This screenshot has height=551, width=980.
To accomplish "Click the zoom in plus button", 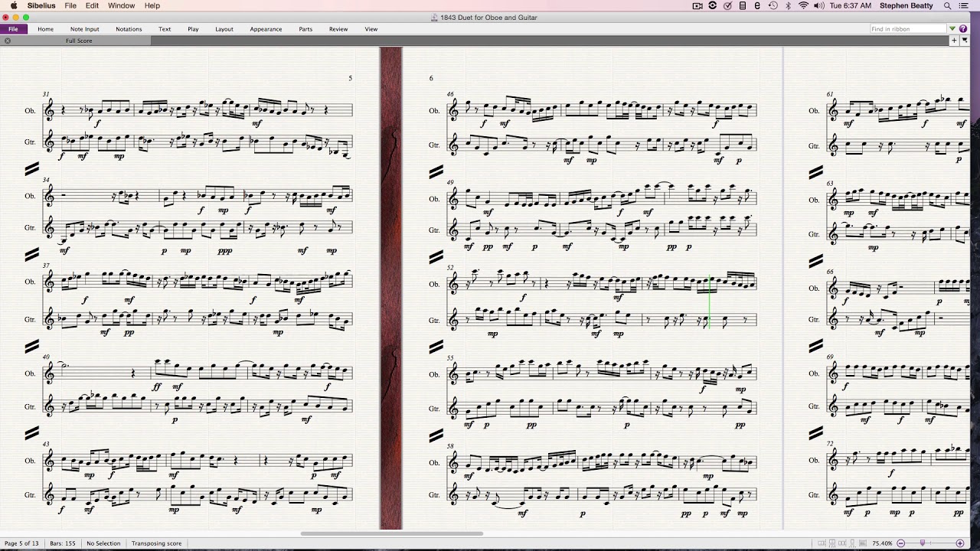I will [960, 543].
